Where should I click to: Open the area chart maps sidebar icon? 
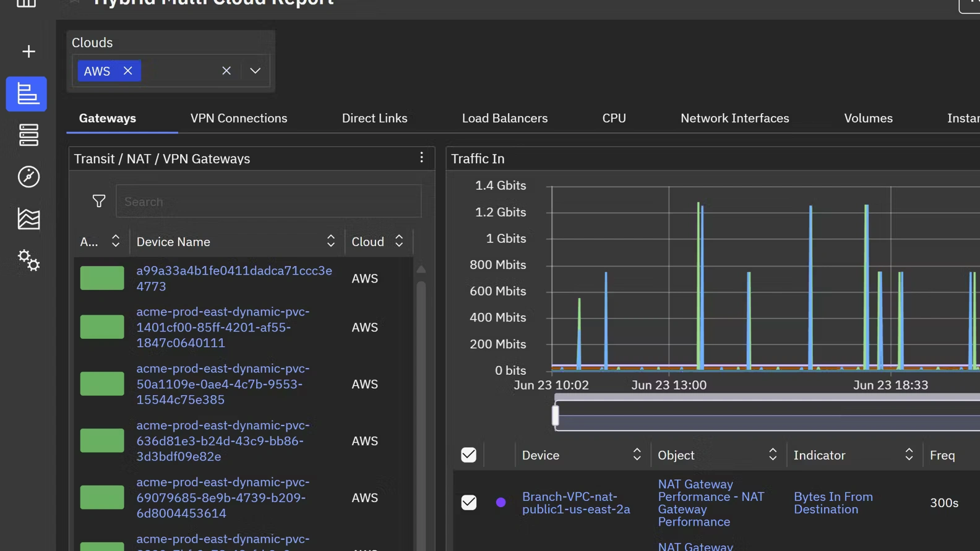(28, 219)
